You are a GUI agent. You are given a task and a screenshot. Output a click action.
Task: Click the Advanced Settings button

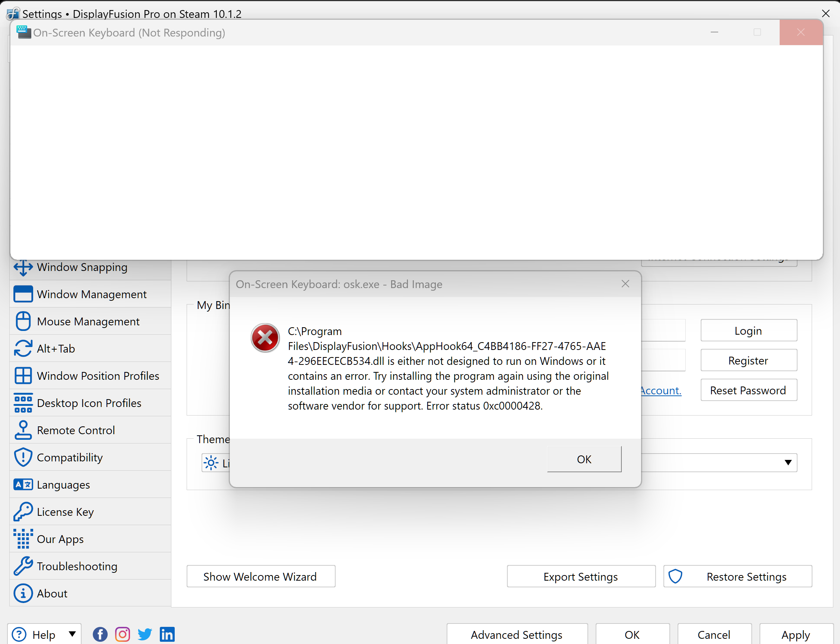pos(516,635)
